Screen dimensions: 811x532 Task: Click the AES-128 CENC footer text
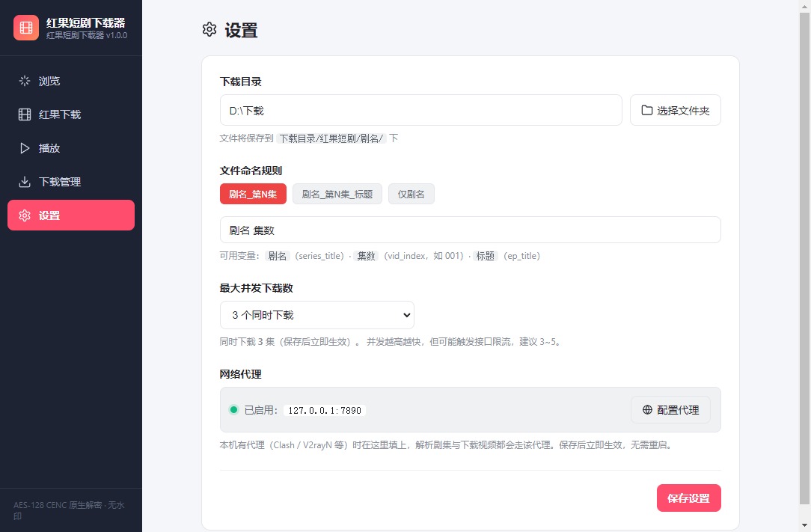(x=69, y=510)
